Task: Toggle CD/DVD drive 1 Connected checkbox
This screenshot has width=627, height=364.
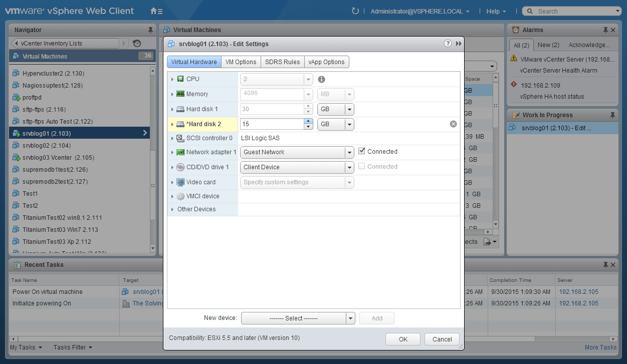Action: (362, 166)
